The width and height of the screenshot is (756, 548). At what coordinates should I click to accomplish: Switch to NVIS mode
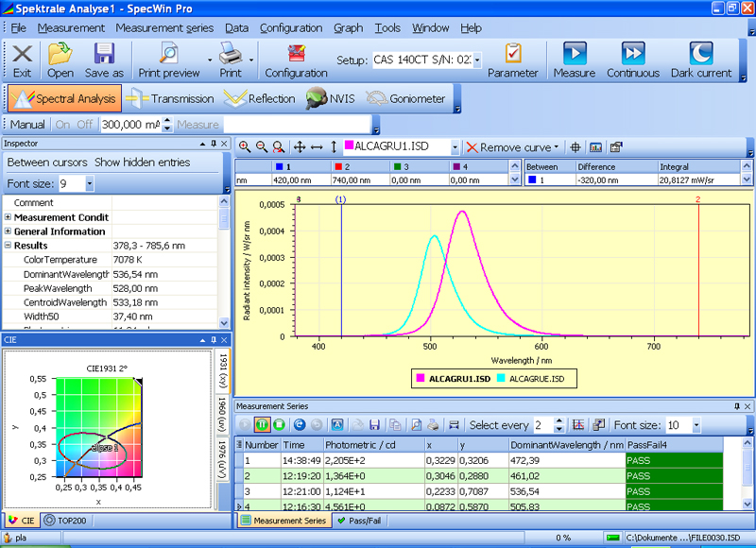click(330, 98)
